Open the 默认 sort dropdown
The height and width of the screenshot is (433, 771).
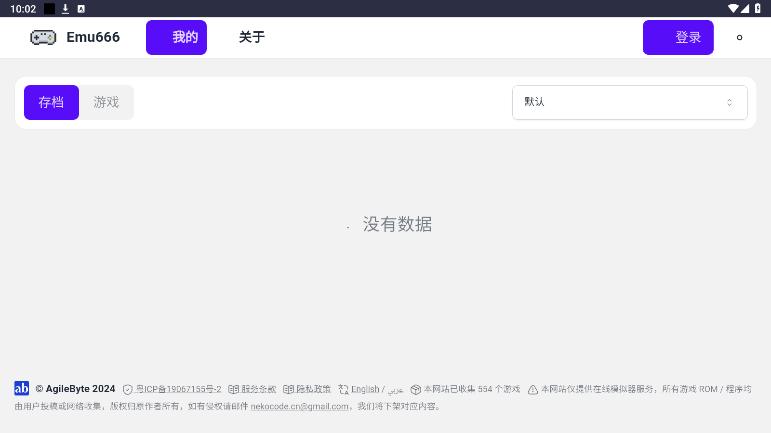pos(629,102)
